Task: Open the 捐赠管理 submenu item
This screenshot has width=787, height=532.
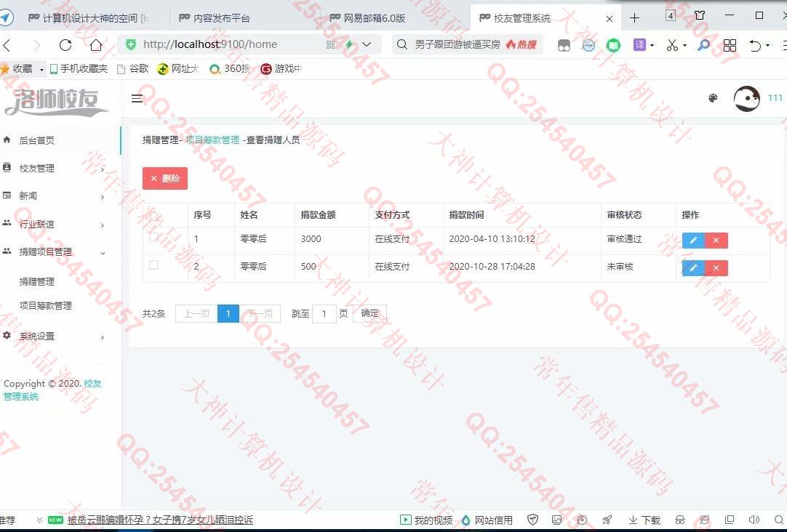Action: coord(37,282)
